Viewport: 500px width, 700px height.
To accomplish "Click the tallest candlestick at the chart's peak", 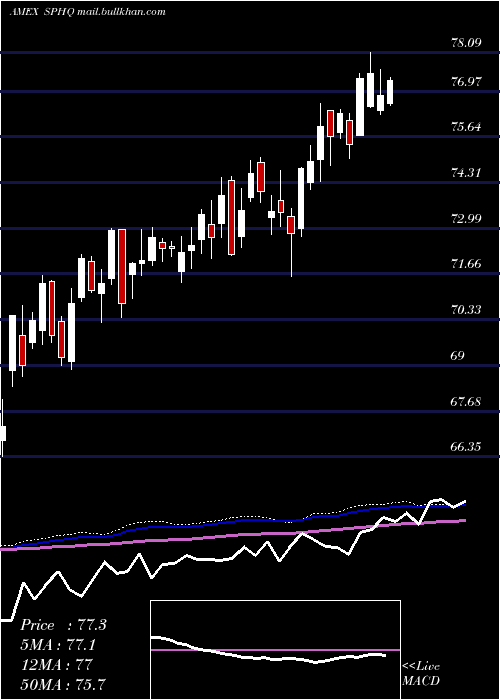I will click(x=371, y=80).
